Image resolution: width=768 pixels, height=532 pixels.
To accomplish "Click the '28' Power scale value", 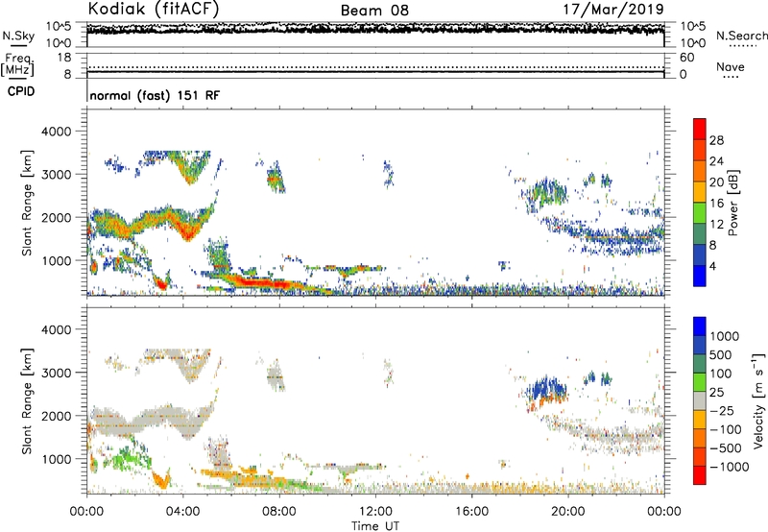I will [716, 140].
